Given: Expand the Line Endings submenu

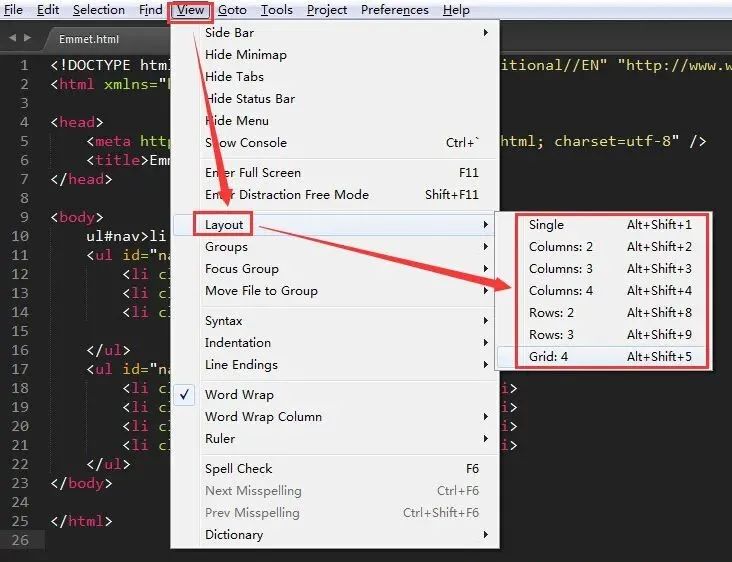Looking at the screenshot, I should click(335, 365).
